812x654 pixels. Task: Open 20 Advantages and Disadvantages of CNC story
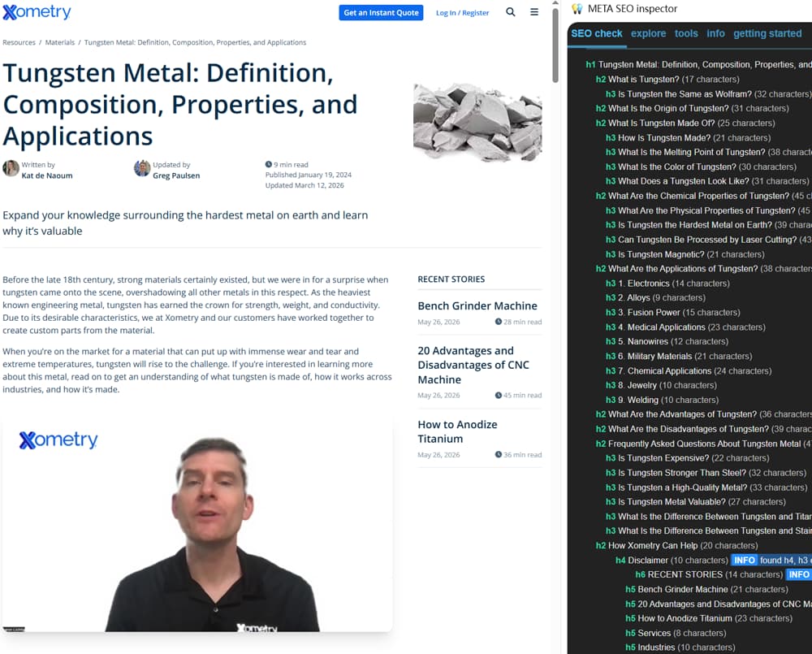(x=473, y=366)
